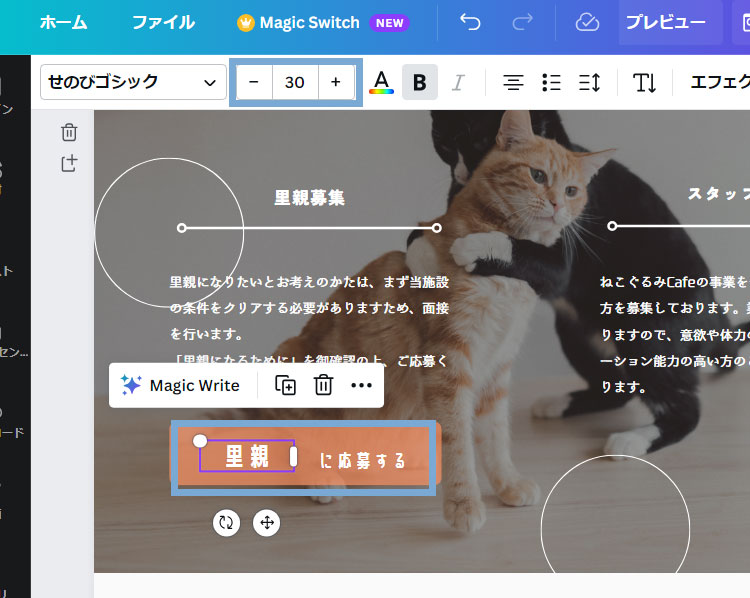Click the NEW badge next to Magic Switch
Image resolution: width=750 pixels, height=598 pixels.
click(389, 23)
